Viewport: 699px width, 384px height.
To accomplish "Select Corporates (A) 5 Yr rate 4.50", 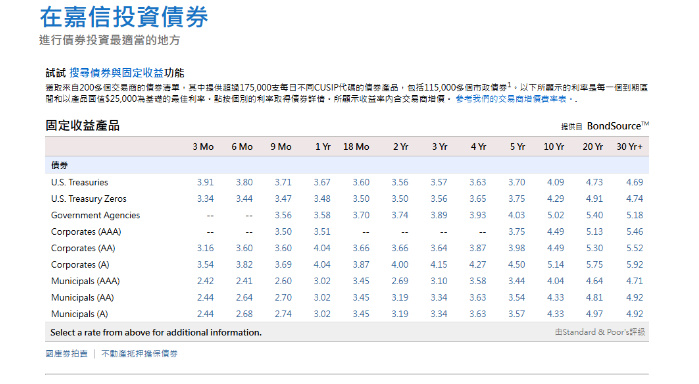I will pos(517,264).
